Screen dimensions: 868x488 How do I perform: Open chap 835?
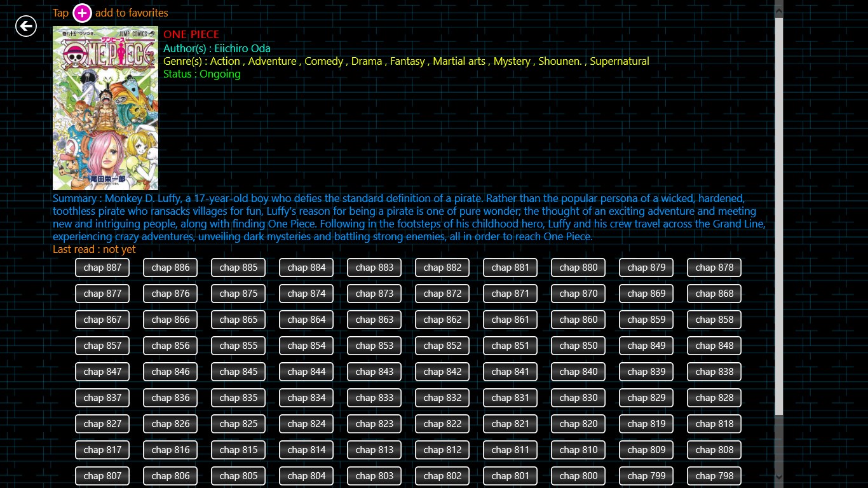(x=238, y=398)
